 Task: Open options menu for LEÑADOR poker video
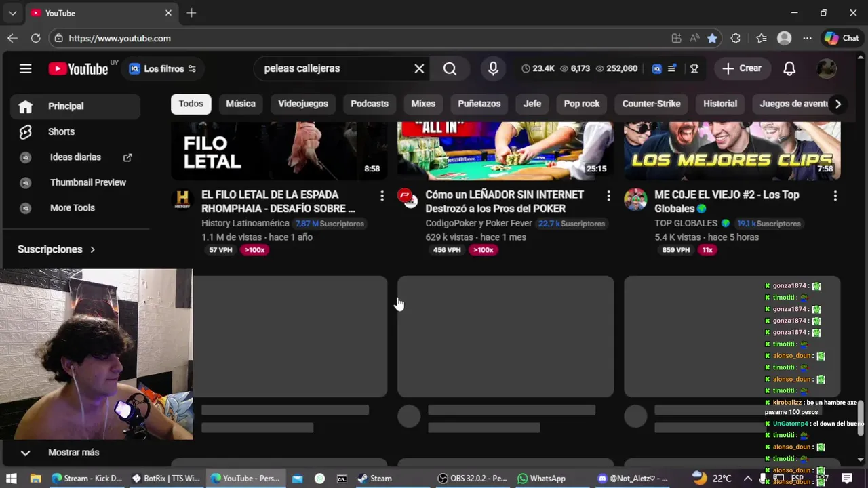pyautogui.click(x=608, y=196)
